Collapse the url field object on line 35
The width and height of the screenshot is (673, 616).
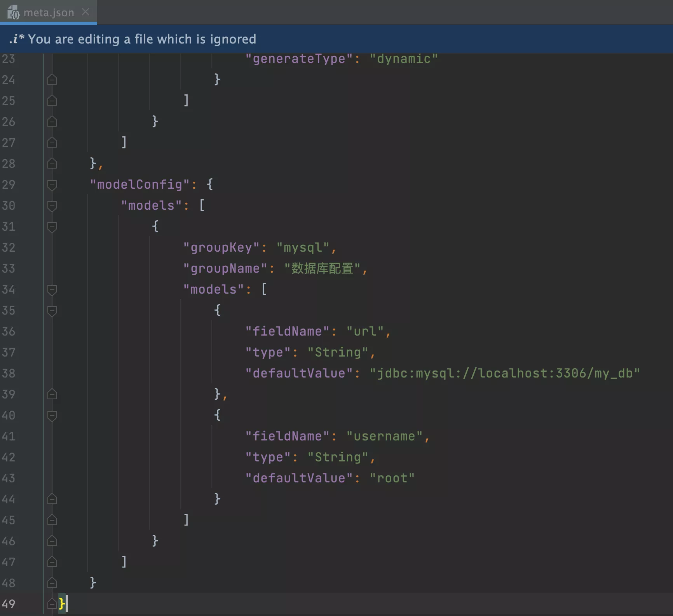pos(52,310)
